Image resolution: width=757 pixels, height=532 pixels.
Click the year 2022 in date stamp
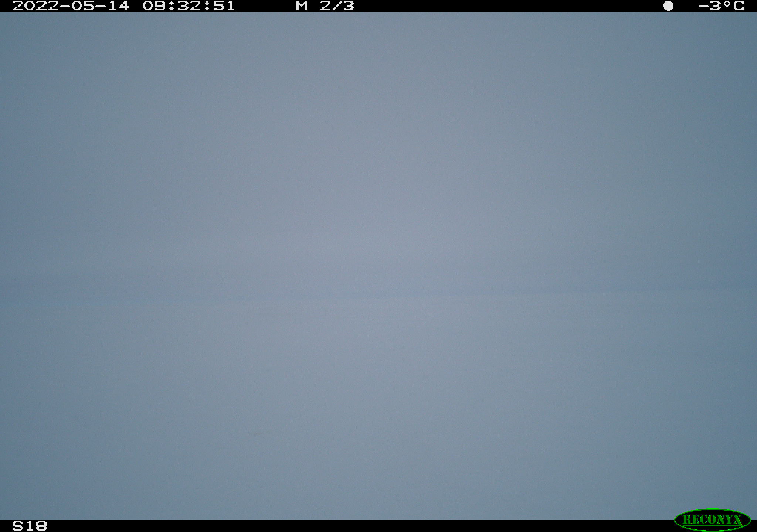pos(35,6)
